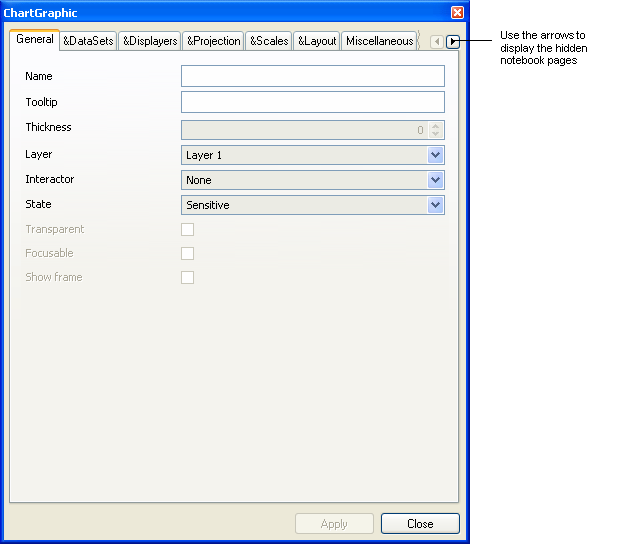This screenshot has width=627, height=544.
Task: Select the &Displayers tab
Action: (x=150, y=41)
